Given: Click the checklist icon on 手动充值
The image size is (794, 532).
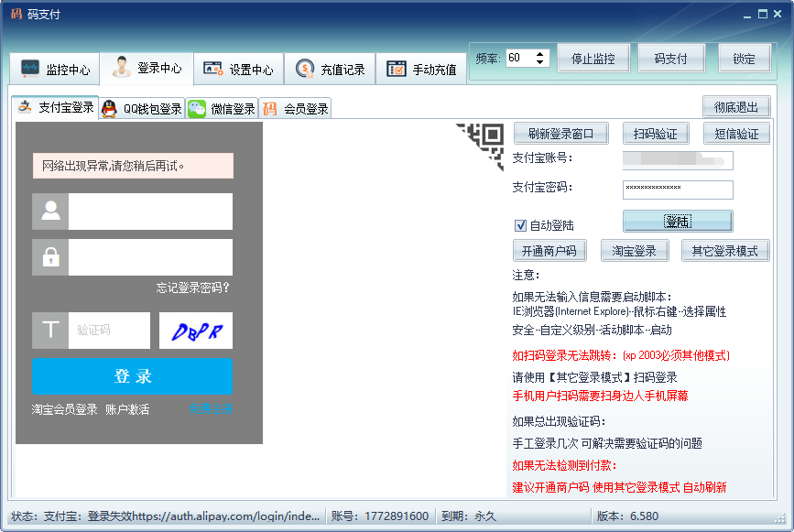Looking at the screenshot, I should [396, 69].
